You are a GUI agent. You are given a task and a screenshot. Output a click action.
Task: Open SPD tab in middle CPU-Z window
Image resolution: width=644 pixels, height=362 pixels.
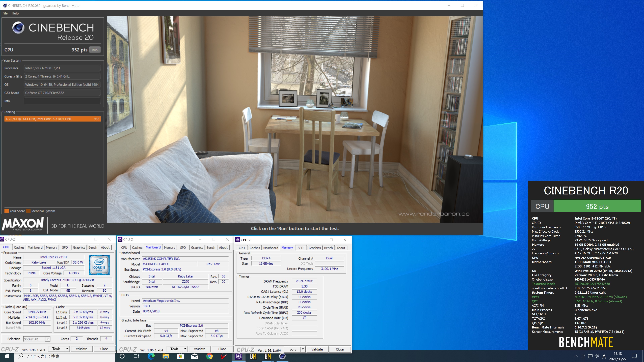click(x=183, y=248)
